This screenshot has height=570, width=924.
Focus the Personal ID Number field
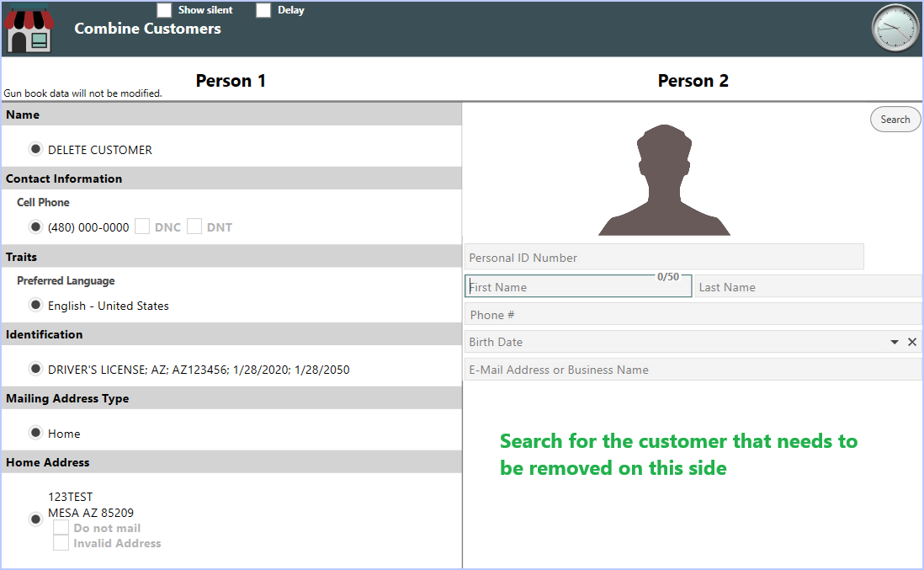point(664,258)
